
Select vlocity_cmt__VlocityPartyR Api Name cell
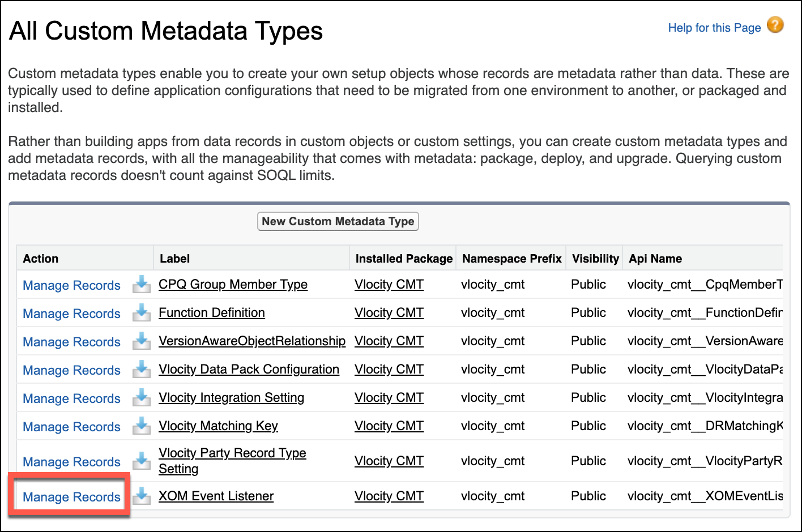pyautogui.click(x=705, y=461)
